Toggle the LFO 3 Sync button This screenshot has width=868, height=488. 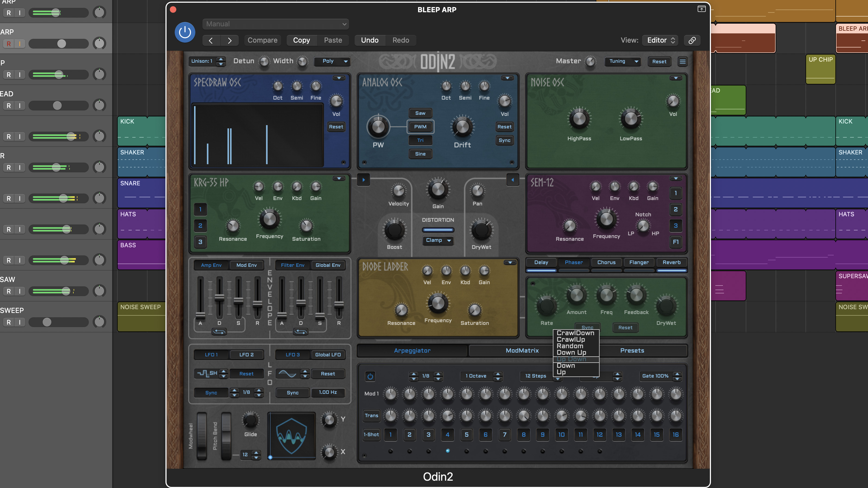(x=293, y=393)
